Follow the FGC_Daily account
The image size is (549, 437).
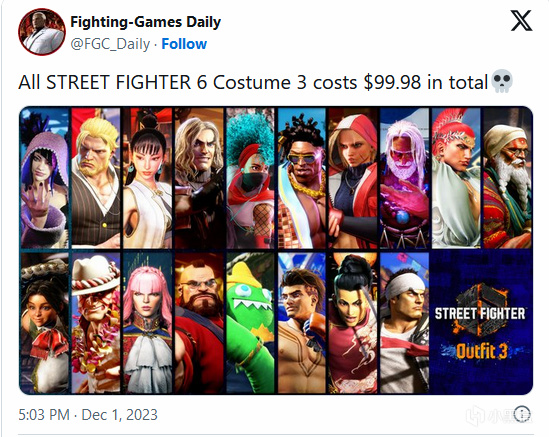point(184,44)
